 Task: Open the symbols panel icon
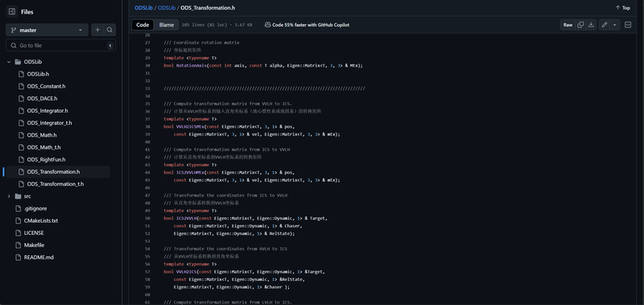628,25
